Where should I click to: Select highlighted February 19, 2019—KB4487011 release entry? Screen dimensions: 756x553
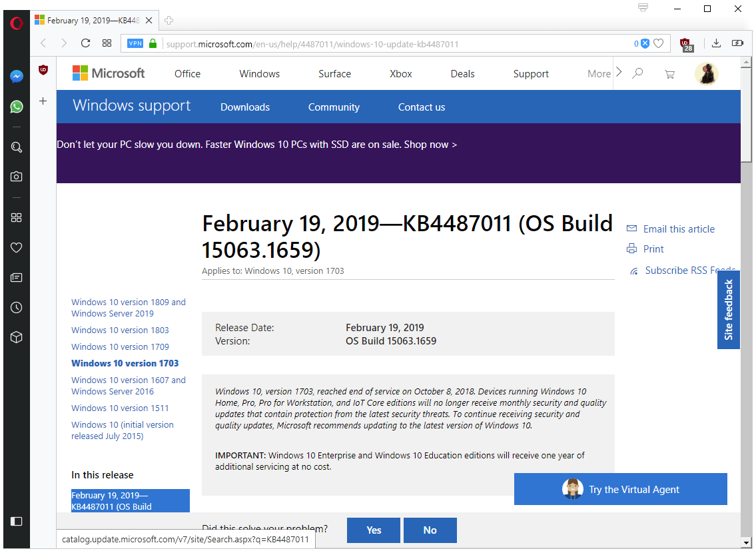(x=130, y=501)
